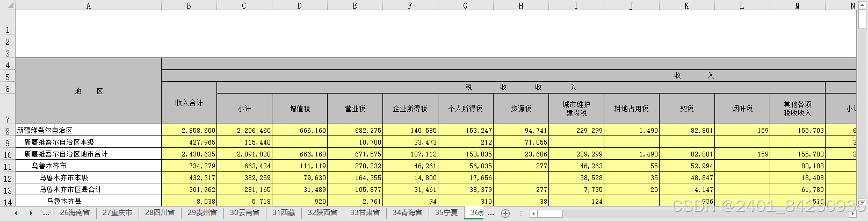Select column B header
The width and height of the screenshot is (868, 221).
[189, 5]
